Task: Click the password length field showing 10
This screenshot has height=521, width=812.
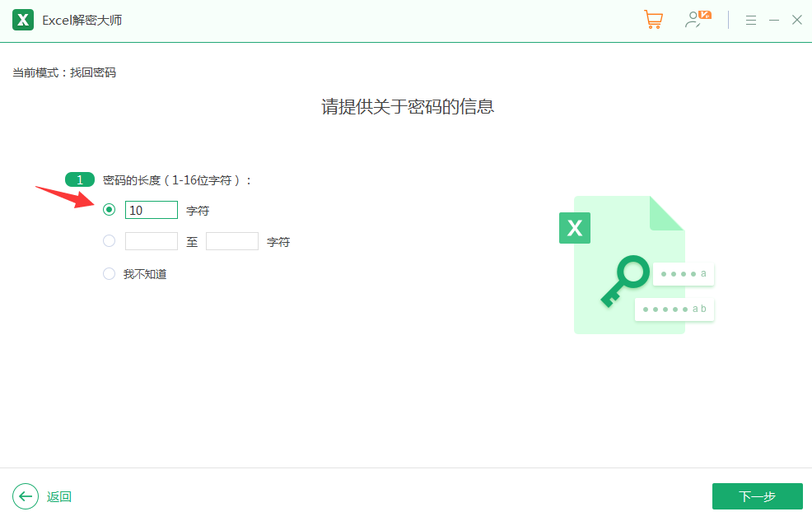Action: 152,210
